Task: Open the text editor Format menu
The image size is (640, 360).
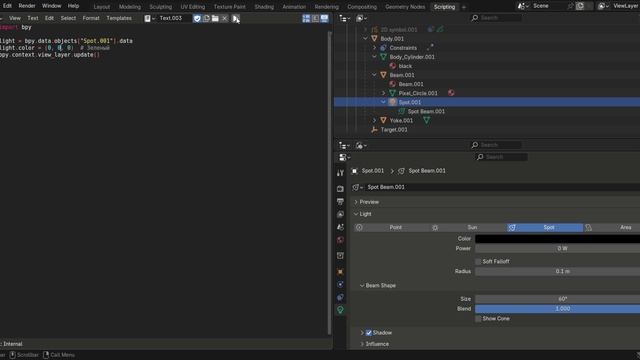Action: tap(91, 18)
